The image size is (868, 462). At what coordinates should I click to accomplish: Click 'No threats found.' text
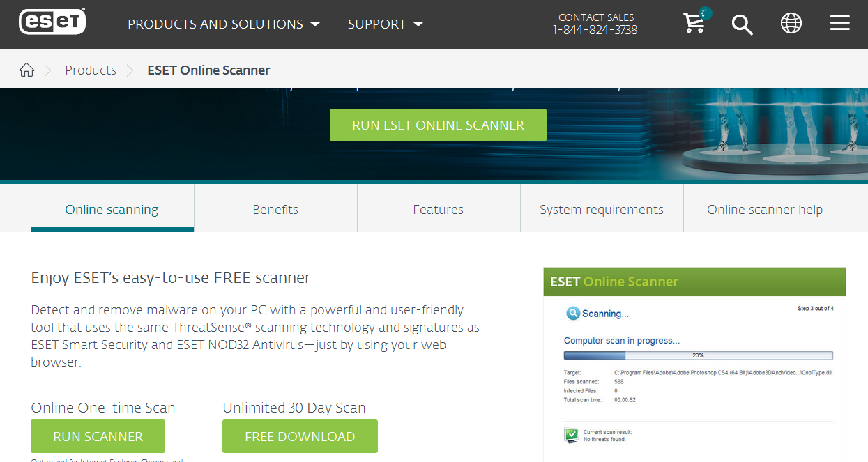point(604,440)
